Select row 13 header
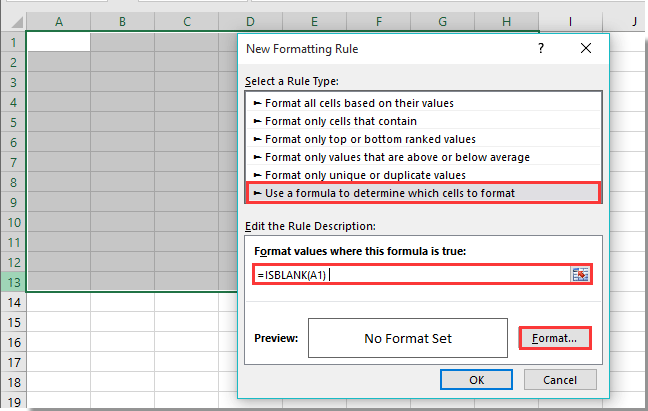The image size is (648, 411). (x=13, y=281)
